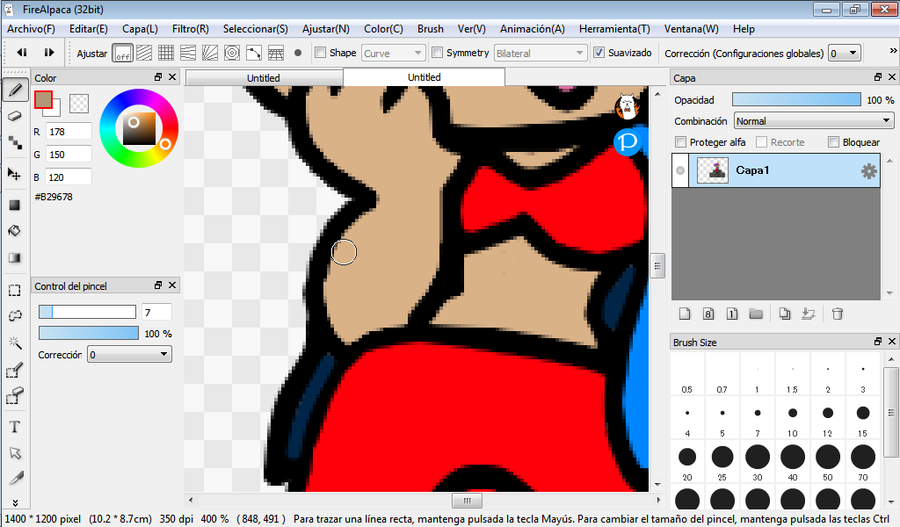Open the Combinación Normal blend dropdown
900x527 pixels.
(x=813, y=121)
